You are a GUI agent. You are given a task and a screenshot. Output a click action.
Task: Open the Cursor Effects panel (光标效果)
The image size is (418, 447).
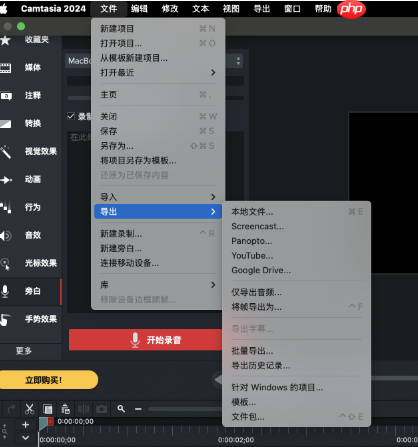coord(30,263)
